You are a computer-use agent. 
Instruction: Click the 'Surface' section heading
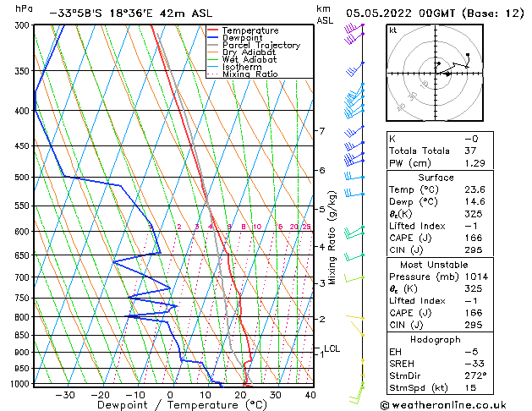(436, 178)
